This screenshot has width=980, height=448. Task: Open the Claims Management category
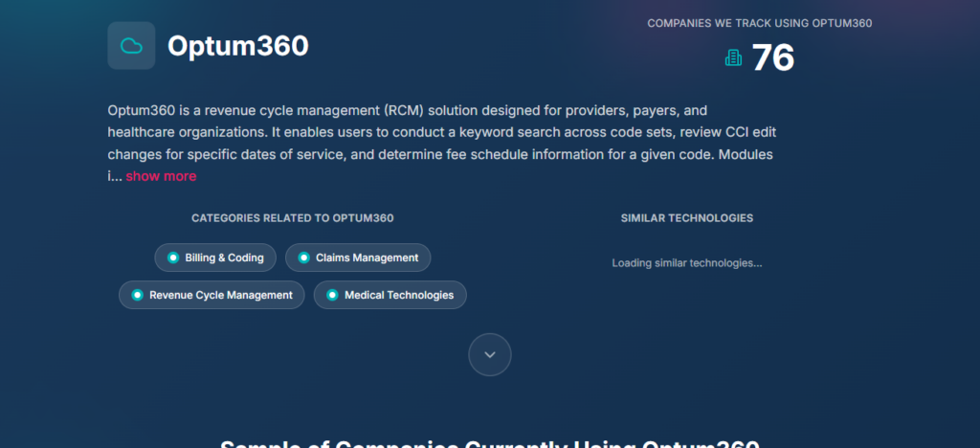(x=358, y=258)
